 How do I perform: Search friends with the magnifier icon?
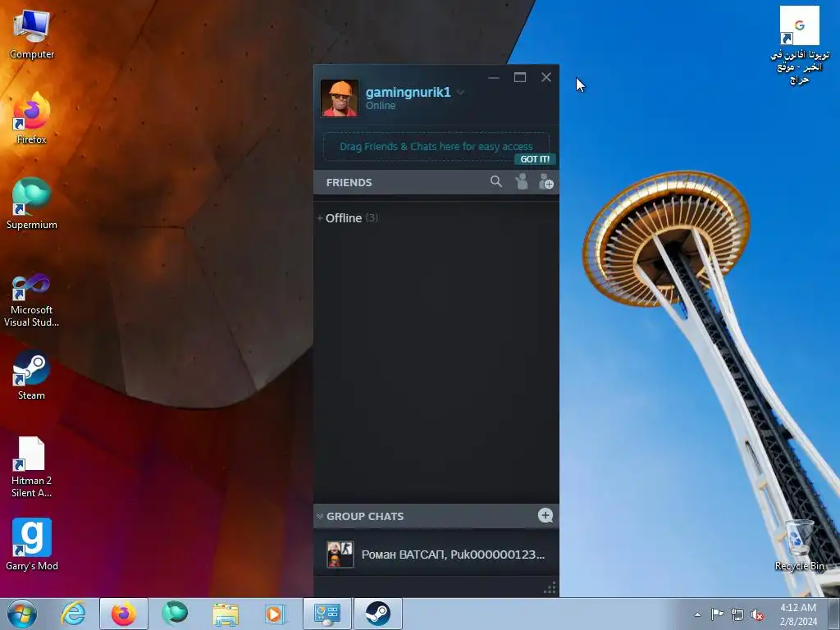(496, 182)
